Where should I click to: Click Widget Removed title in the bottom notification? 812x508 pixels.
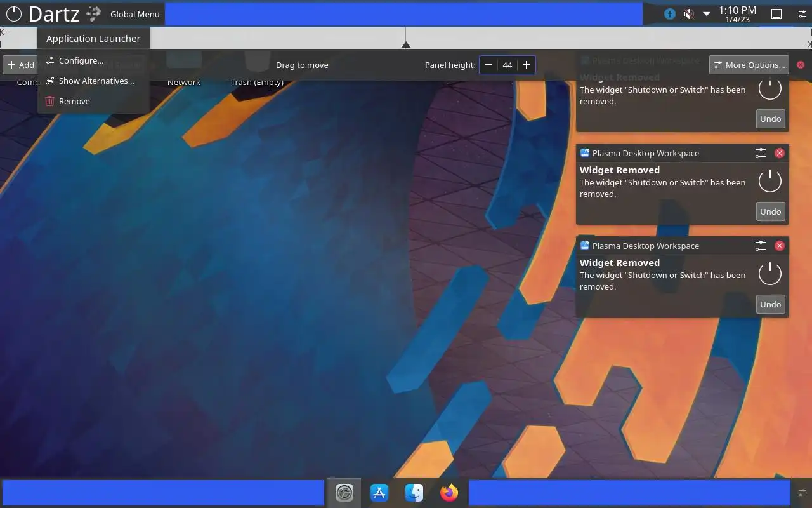pyautogui.click(x=620, y=262)
